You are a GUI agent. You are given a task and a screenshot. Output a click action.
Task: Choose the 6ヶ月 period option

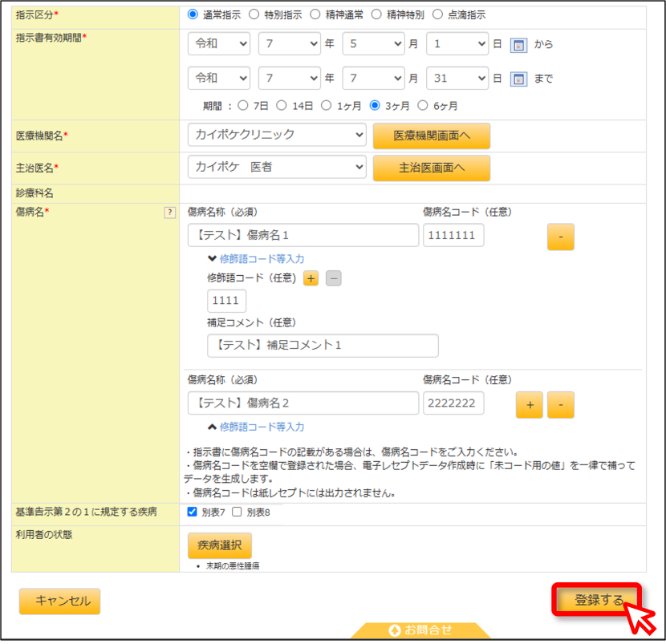pos(423,105)
